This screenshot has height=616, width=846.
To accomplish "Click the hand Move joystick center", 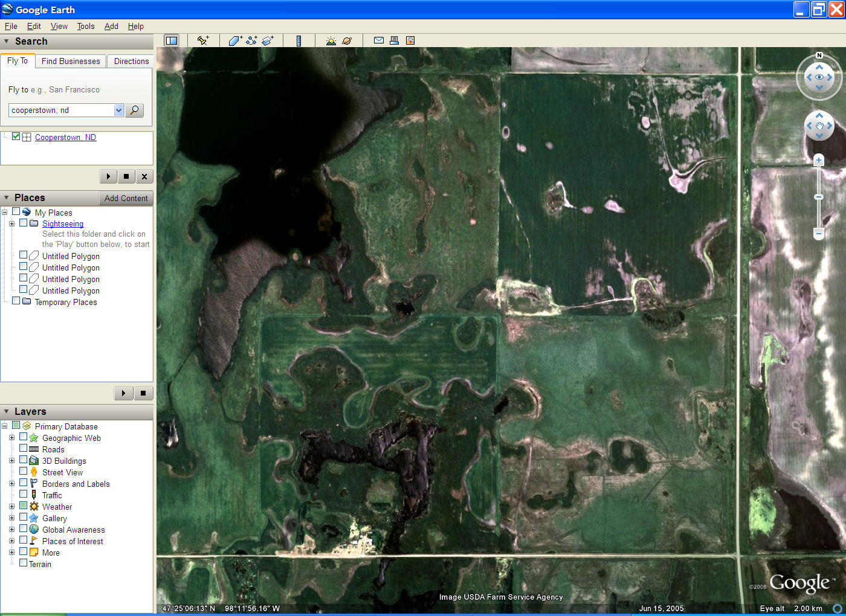I will tap(819, 126).
